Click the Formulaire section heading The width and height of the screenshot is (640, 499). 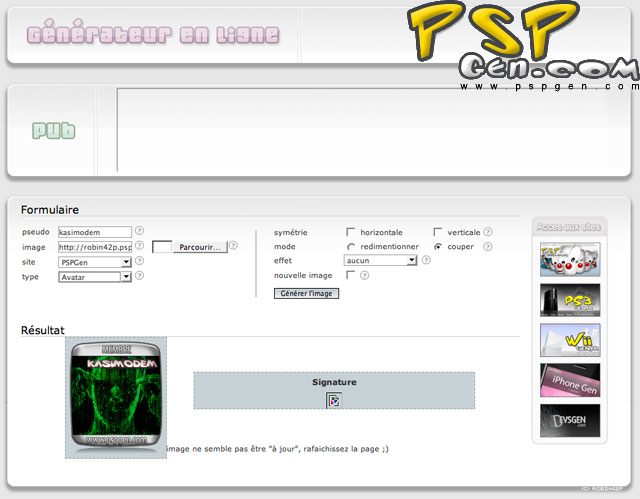[50, 210]
